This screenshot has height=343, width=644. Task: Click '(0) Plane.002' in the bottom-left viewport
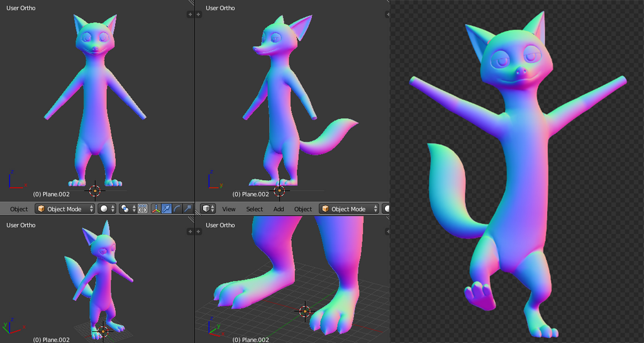tap(52, 340)
